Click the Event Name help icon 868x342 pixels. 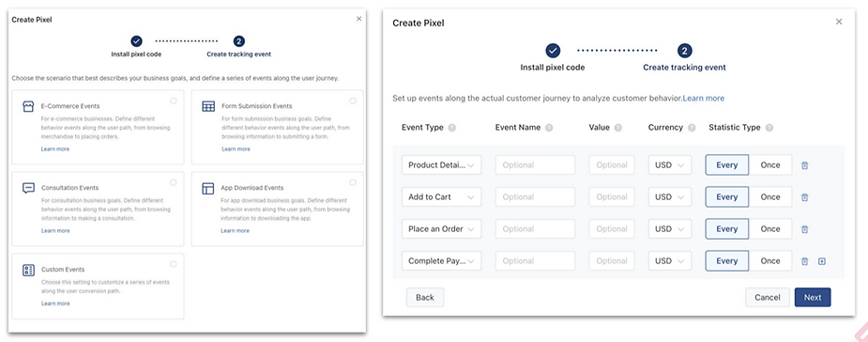pos(549,128)
